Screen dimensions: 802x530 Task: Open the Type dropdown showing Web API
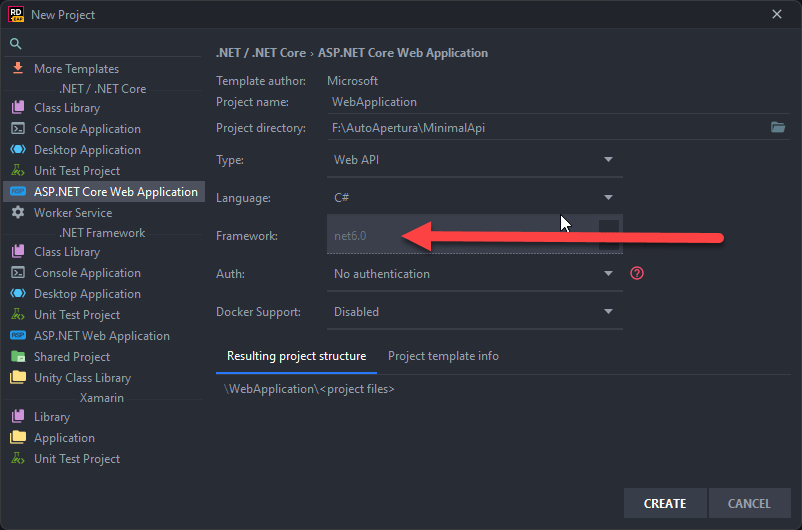(475, 160)
